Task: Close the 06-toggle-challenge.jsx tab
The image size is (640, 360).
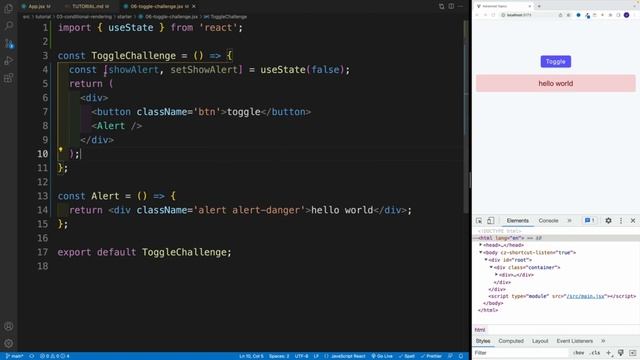Action: pyautogui.click(x=193, y=6)
